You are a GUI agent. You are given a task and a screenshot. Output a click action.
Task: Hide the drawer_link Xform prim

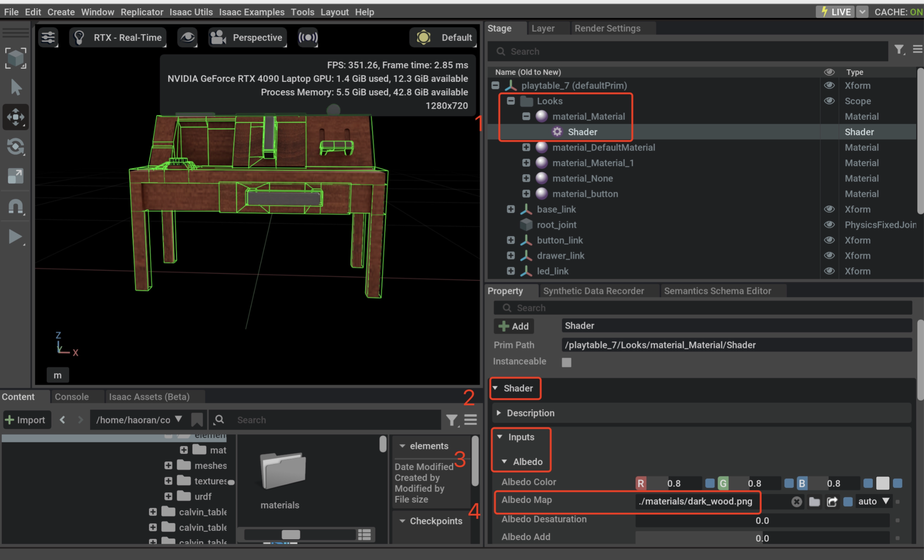[829, 256]
